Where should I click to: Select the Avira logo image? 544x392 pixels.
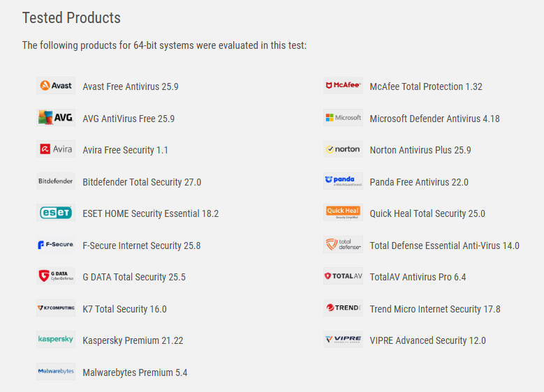[x=56, y=149]
